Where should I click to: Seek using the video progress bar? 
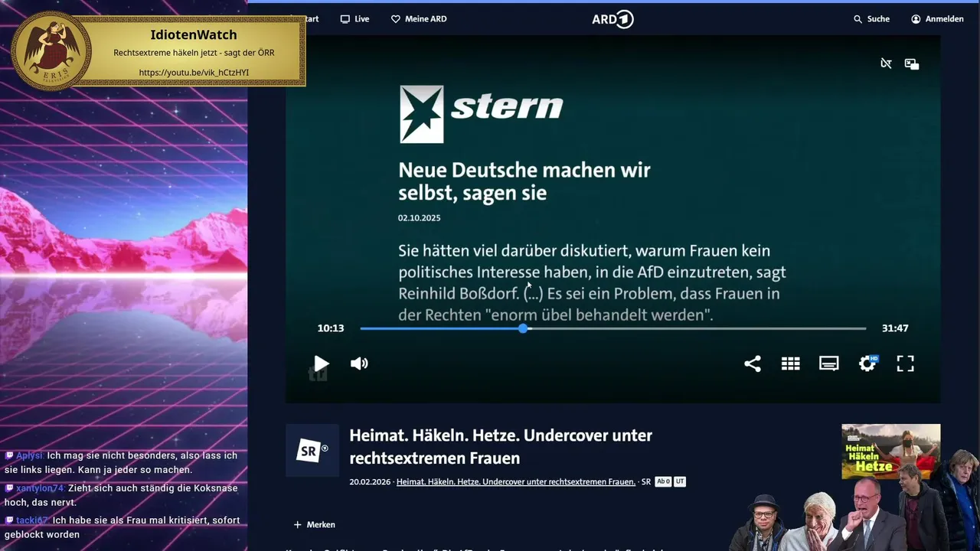click(x=612, y=328)
